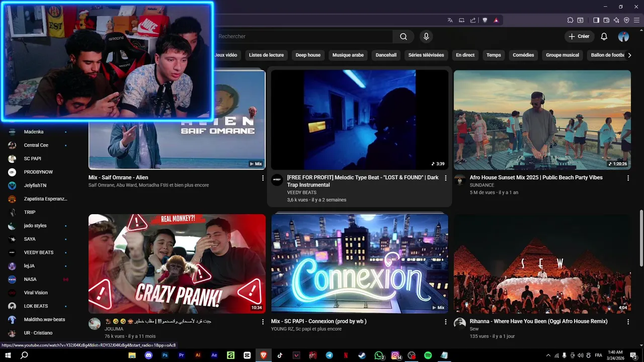Open options for Mix - Saif Omrane - Alien
The image size is (644, 362).
tap(263, 178)
